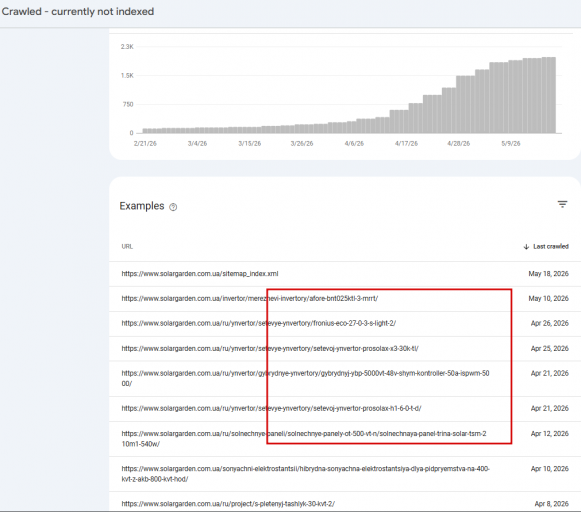Click the 4/17/26 chart date label
The height and width of the screenshot is (512, 581).
[406, 143]
